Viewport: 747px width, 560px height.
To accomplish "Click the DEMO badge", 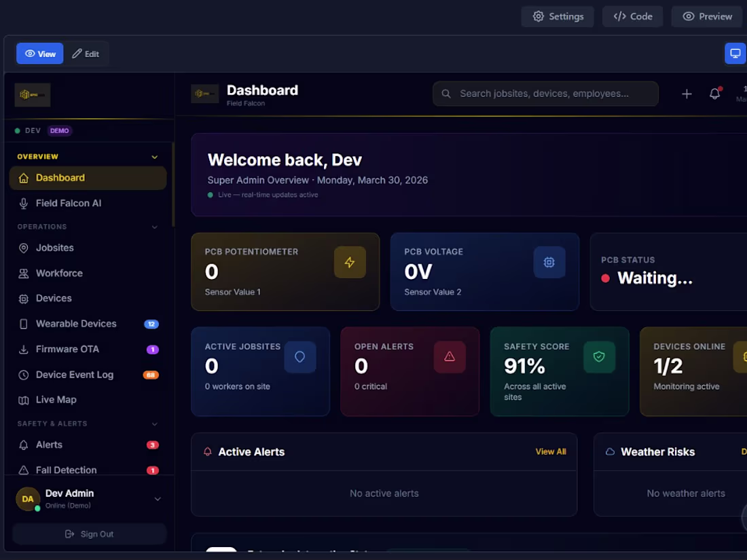I will (60, 130).
